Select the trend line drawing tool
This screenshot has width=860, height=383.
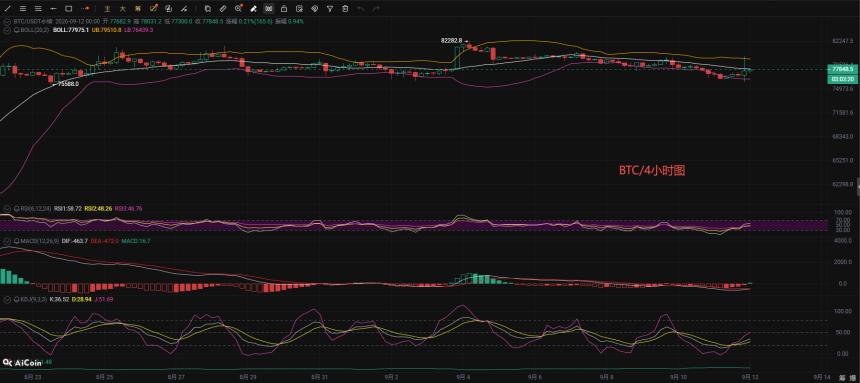point(8,9)
